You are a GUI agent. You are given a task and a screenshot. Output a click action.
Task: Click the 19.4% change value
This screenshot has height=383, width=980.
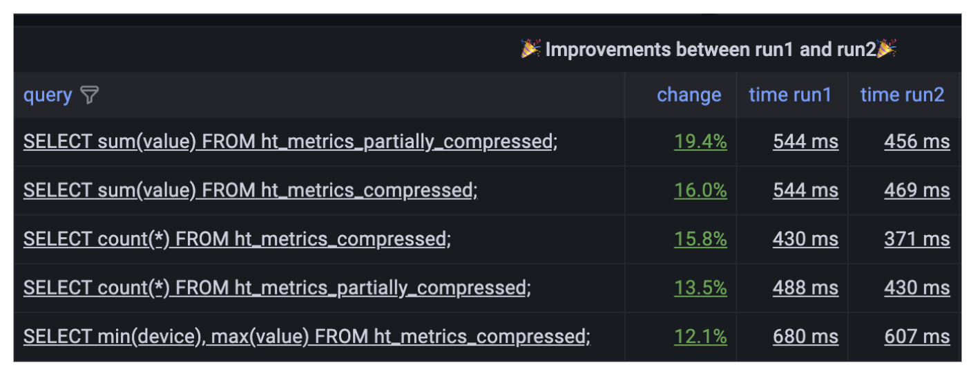(700, 142)
